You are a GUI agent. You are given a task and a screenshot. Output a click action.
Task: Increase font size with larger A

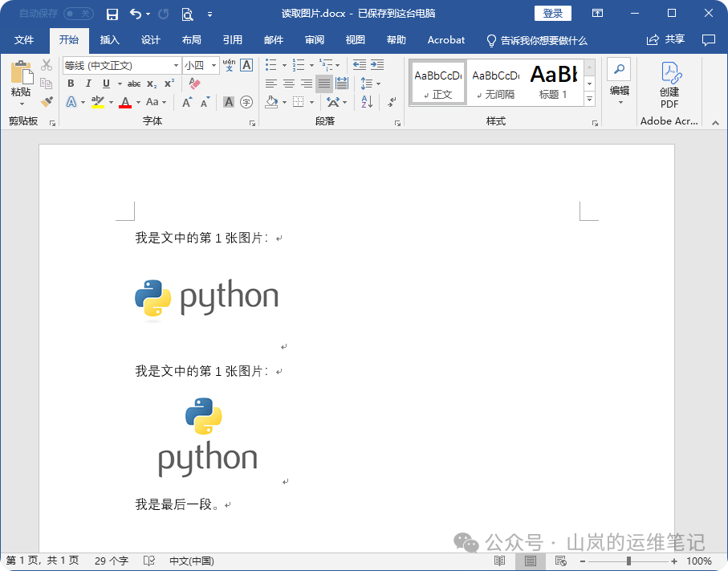pyautogui.click(x=187, y=102)
